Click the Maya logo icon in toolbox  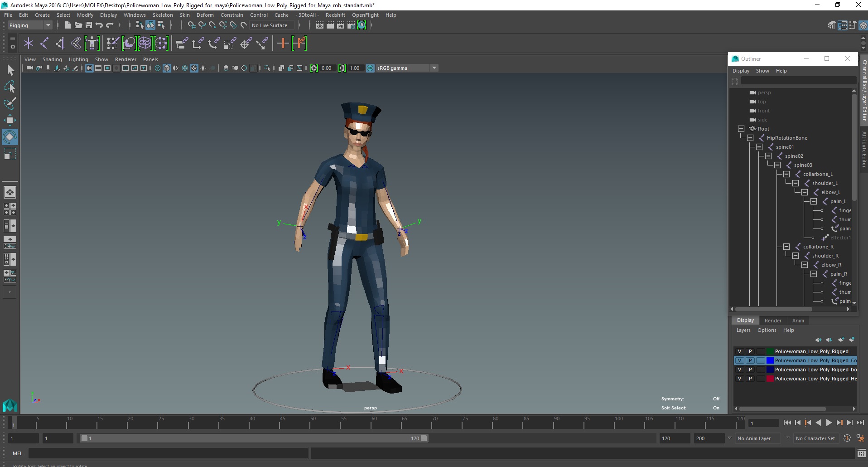tap(10, 405)
